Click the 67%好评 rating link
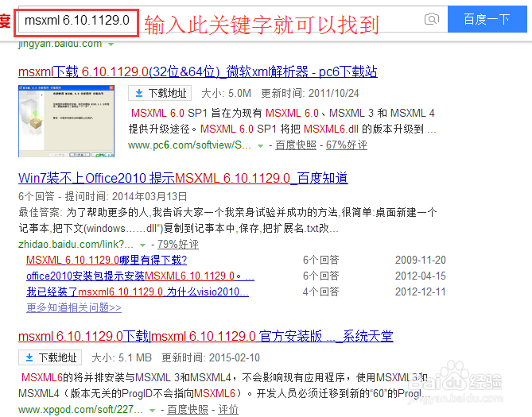Screen dimensions: 532x417 (347, 145)
